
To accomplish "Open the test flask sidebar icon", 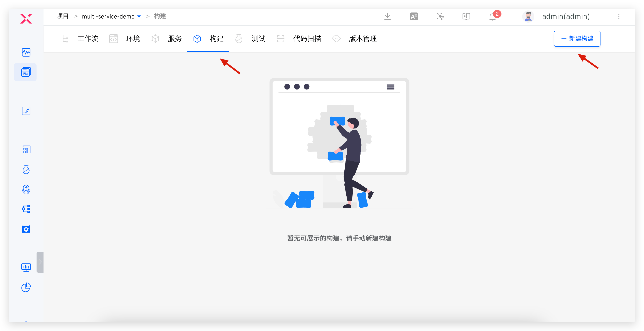I will (x=26, y=169).
